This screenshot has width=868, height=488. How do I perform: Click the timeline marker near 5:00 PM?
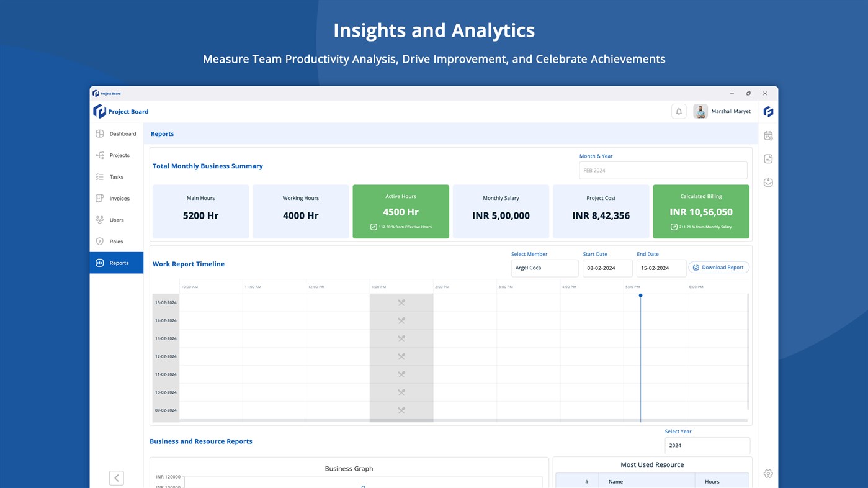(x=640, y=296)
